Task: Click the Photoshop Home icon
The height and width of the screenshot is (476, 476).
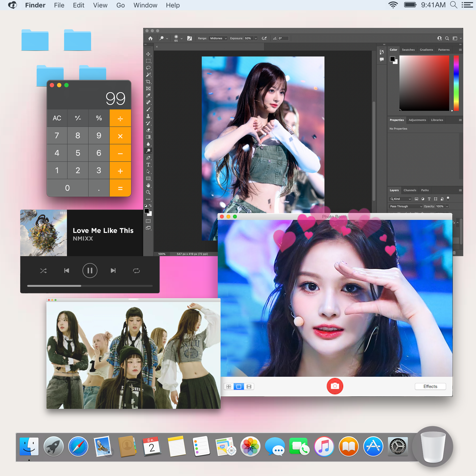Action: coord(150,38)
